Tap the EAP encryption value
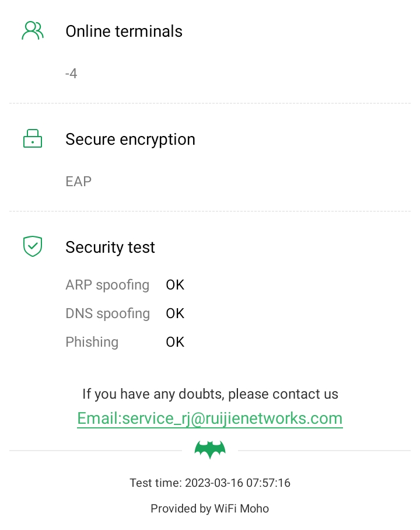 pos(79,182)
